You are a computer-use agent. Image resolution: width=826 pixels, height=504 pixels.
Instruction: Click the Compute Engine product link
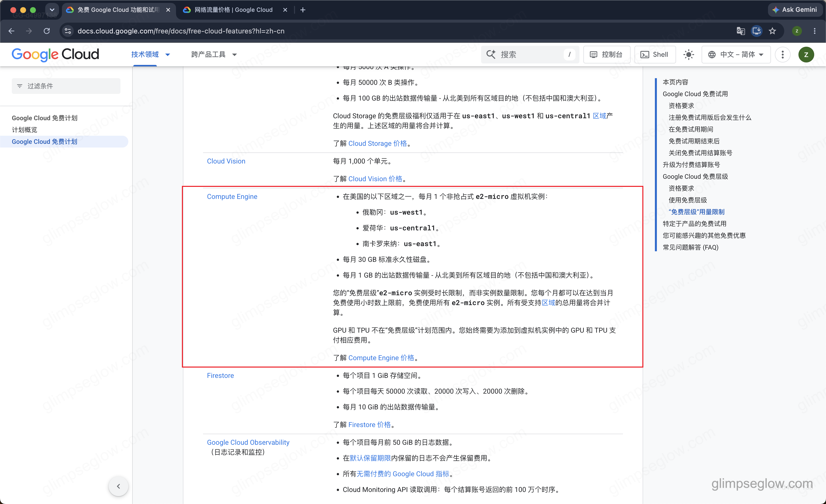coord(232,196)
